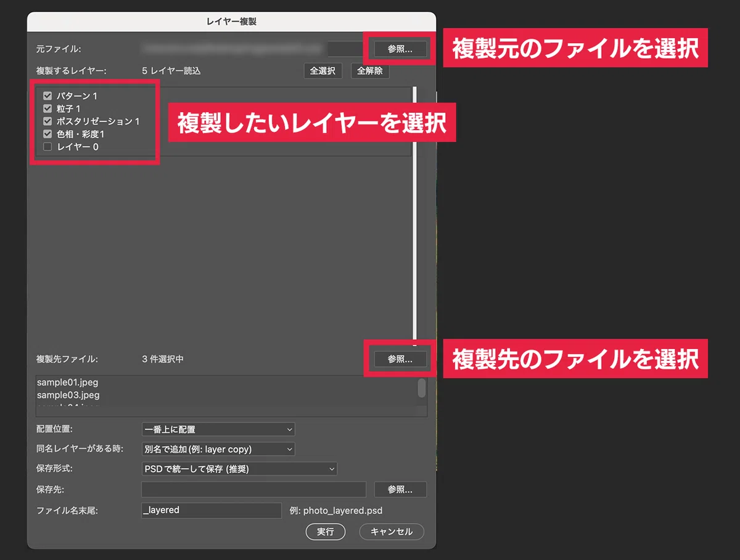Click 参照 button for 元ファイル
The height and width of the screenshot is (560, 740).
coord(400,49)
